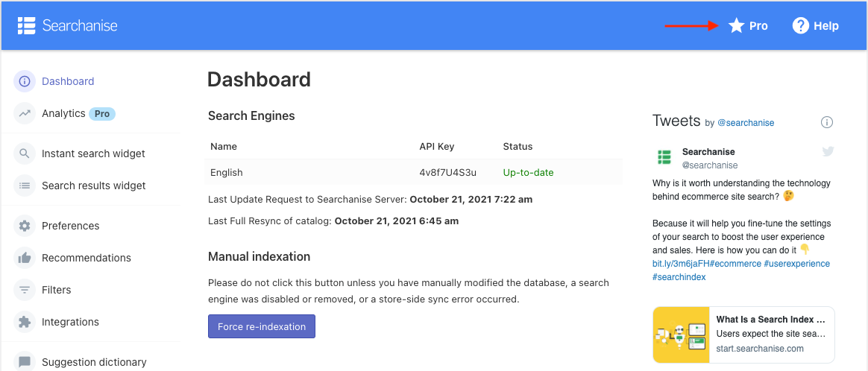868x371 pixels.
Task: Open the 'What Is a Search Index' article card
Action: click(743, 334)
